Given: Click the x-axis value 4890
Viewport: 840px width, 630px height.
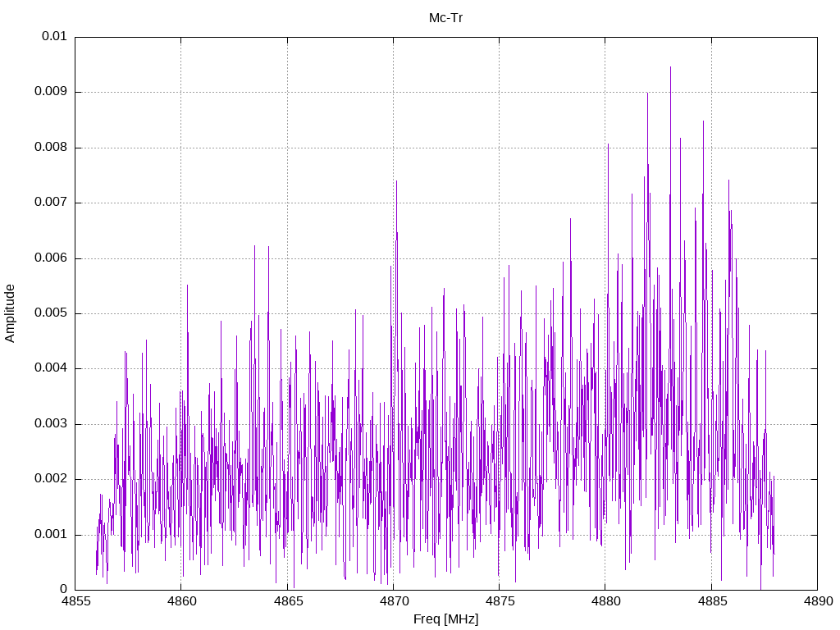Looking at the screenshot, I should pos(818,601).
